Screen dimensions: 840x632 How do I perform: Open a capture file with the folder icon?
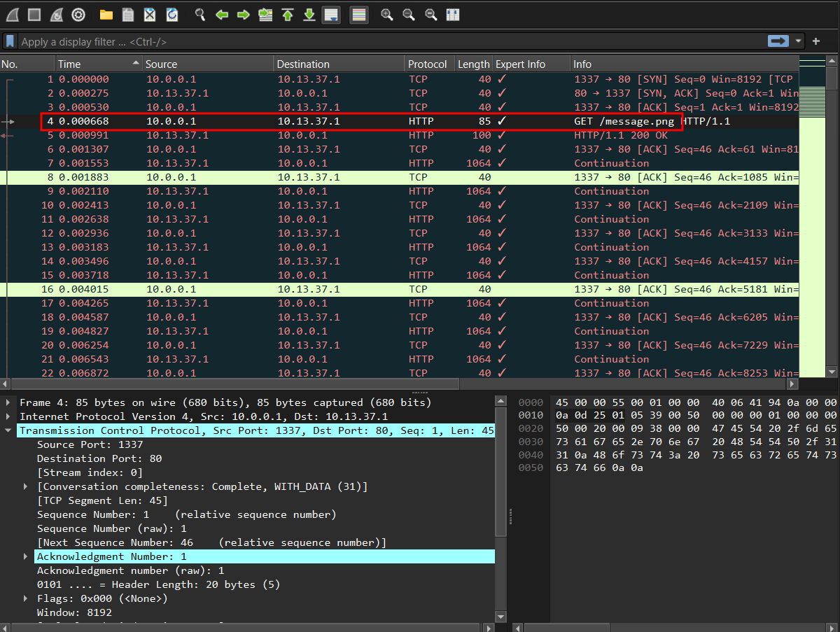click(x=106, y=14)
